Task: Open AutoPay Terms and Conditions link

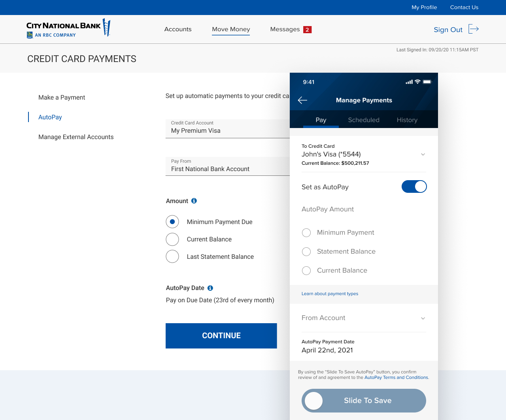Action: coord(396,377)
